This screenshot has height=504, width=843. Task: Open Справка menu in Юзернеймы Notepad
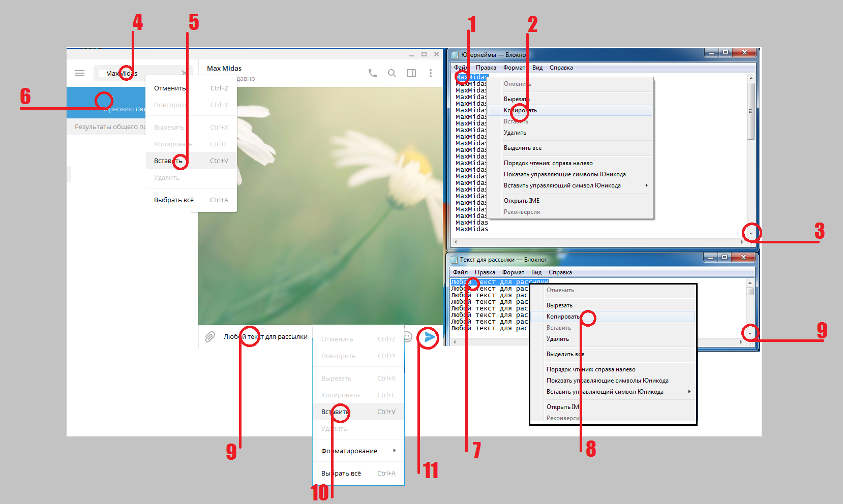coord(561,68)
